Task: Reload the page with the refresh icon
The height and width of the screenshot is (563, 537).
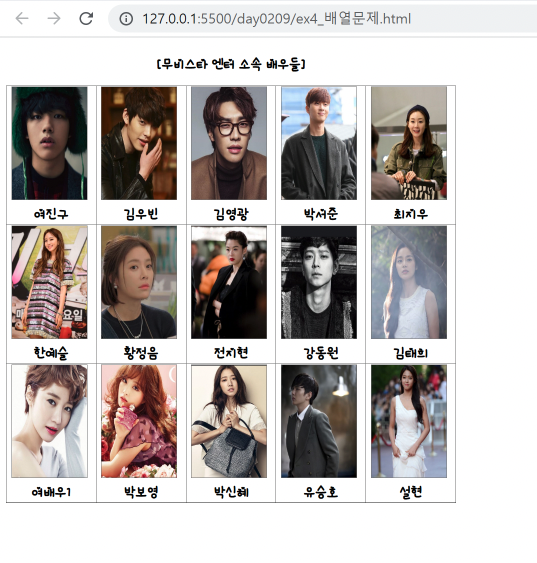Action: coord(86,18)
